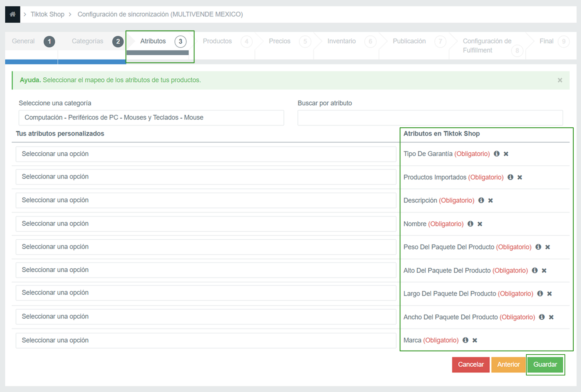Click the home icon in breadcrumb
Image resolution: width=581 pixels, height=392 pixels.
click(x=12, y=14)
